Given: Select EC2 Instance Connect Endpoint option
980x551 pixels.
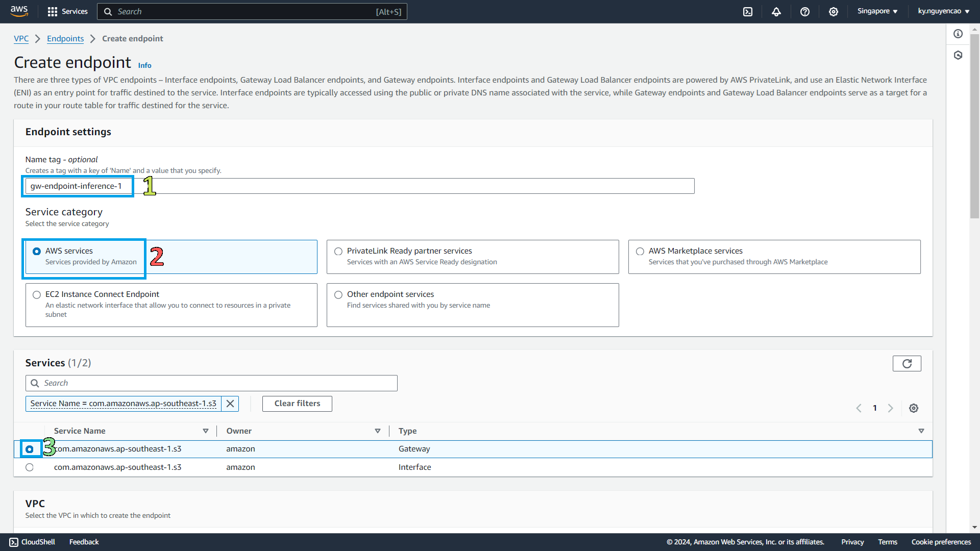Looking at the screenshot, I should point(37,295).
